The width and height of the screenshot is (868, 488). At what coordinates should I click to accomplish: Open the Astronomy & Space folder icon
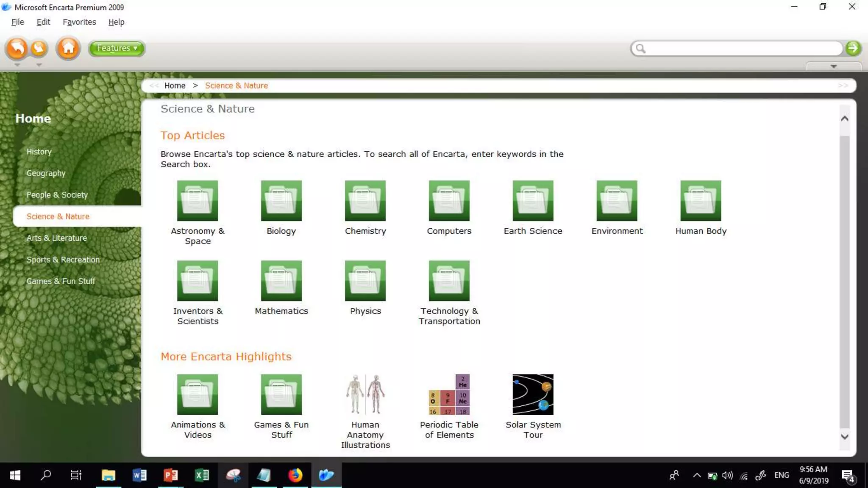(x=198, y=201)
